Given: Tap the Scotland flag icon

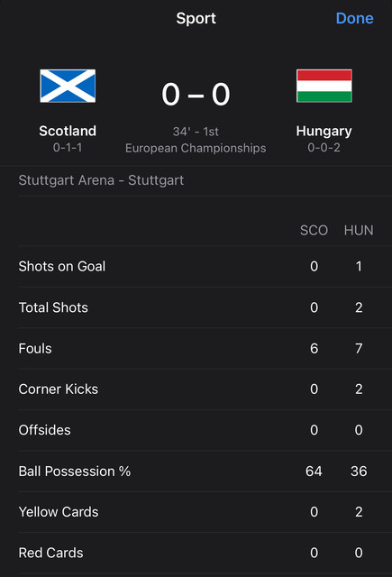Looking at the screenshot, I should click(x=68, y=87).
